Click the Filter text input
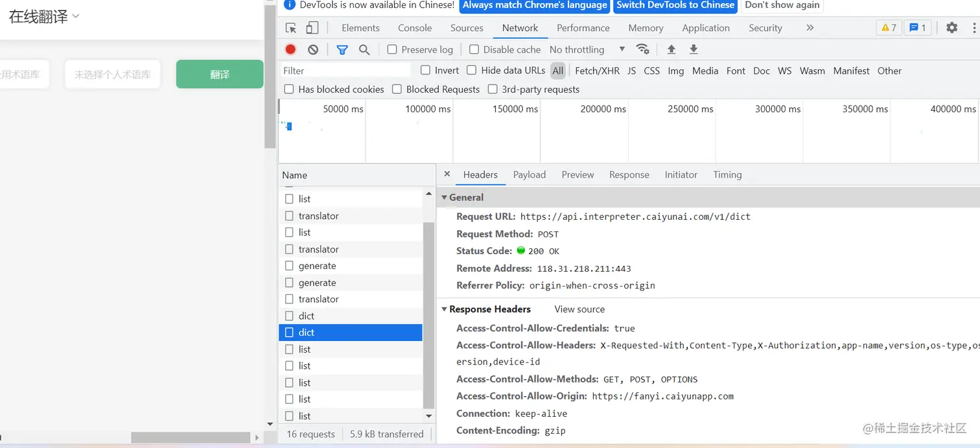The image size is (980, 448). pyautogui.click(x=345, y=71)
